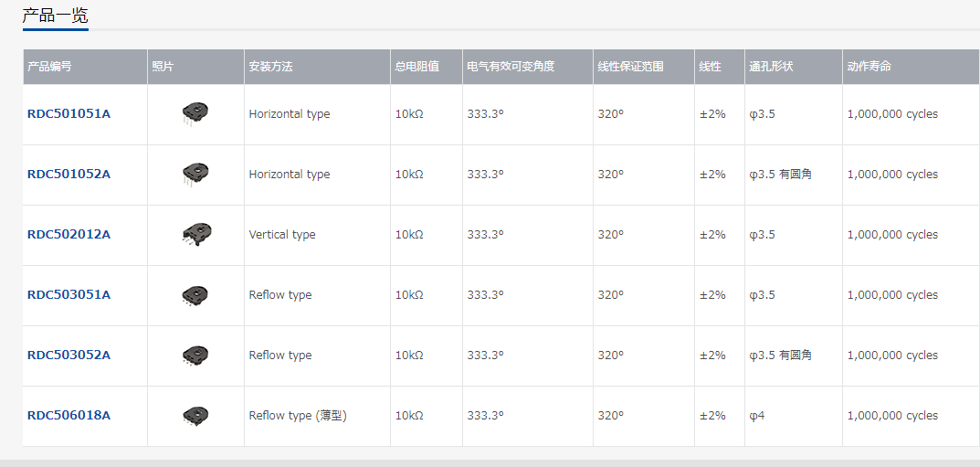Select the 产品一览 section heading
This screenshot has height=467, width=980.
(x=56, y=16)
